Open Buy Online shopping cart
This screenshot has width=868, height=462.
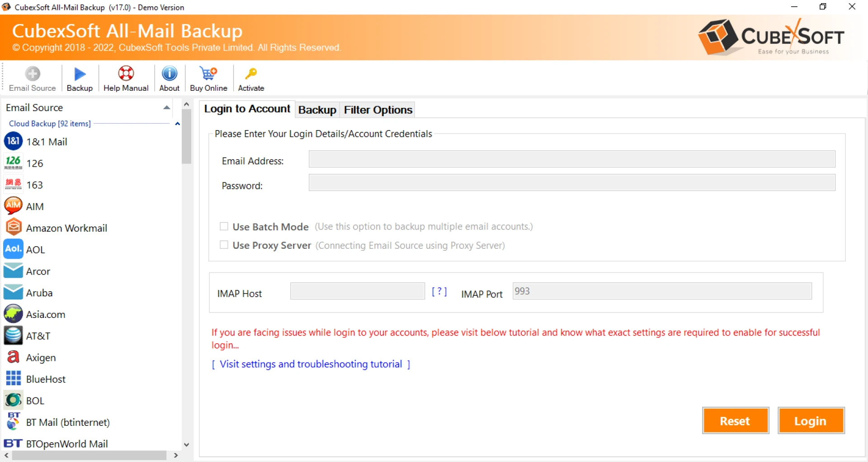(208, 78)
